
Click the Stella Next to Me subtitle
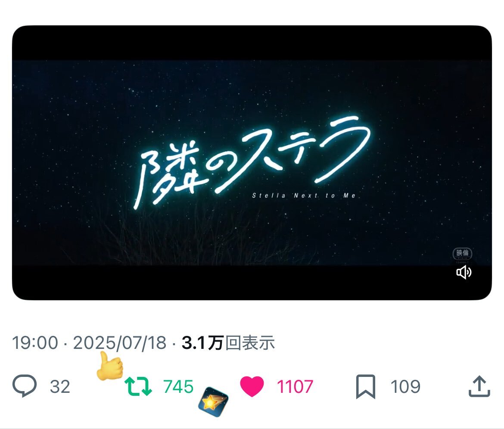[304, 196]
